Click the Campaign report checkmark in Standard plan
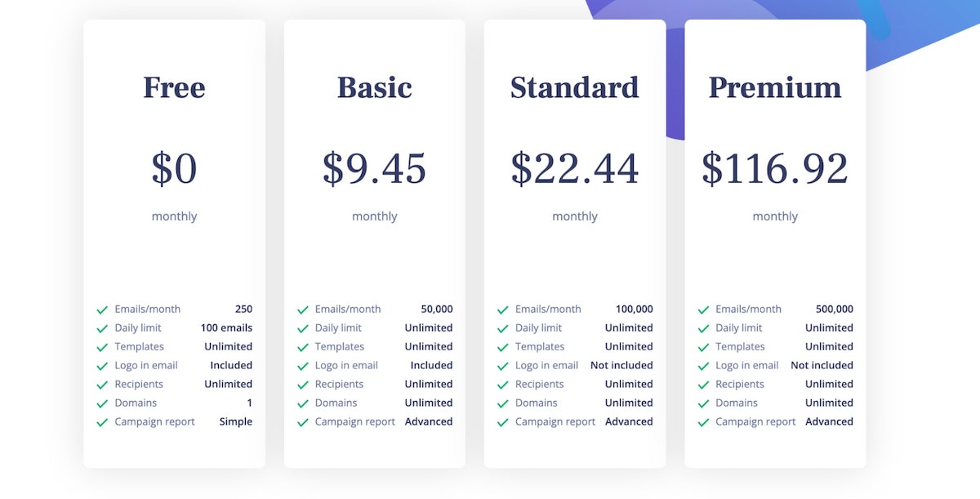This screenshot has width=980, height=499. coord(503,423)
